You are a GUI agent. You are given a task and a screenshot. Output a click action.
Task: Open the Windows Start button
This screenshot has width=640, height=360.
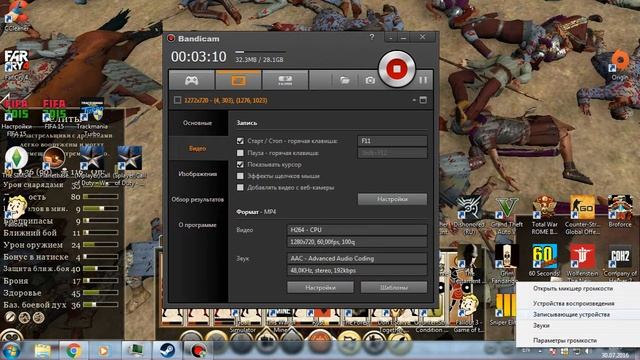click(x=11, y=351)
